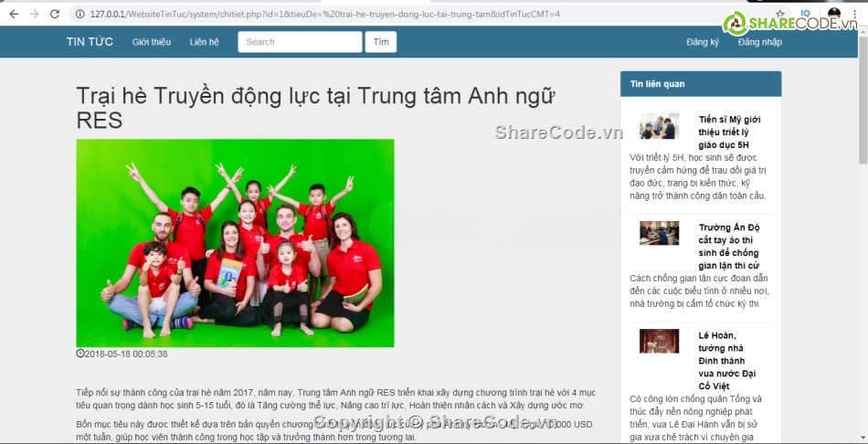Click the clock icon beside publish date
The width and height of the screenshot is (868, 444).
(79, 354)
